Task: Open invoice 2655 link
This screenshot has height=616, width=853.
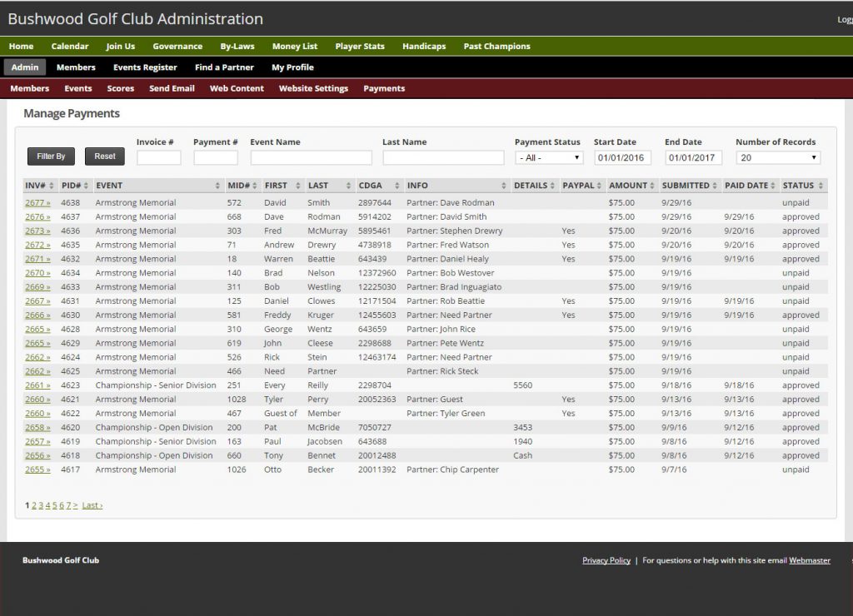Action: coord(37,469)
